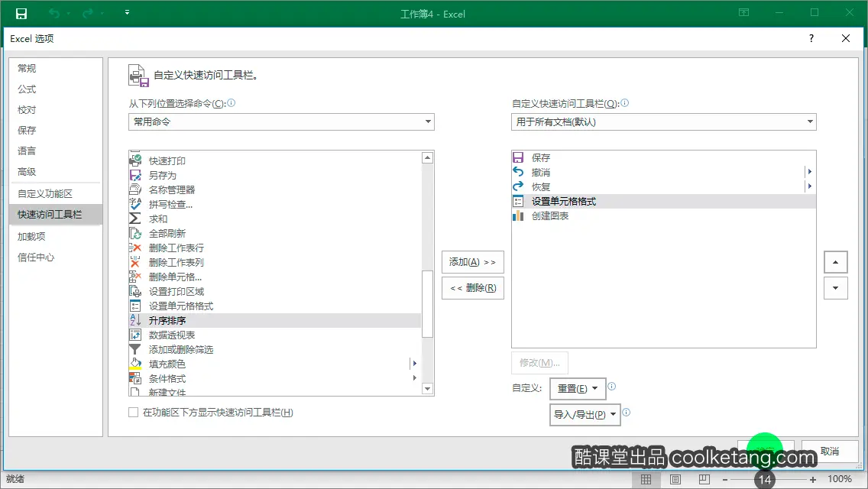Select 填充颜色 paint bucket icon
The image size is (868, 489).
pyautogui.click(x=135, y=364)
